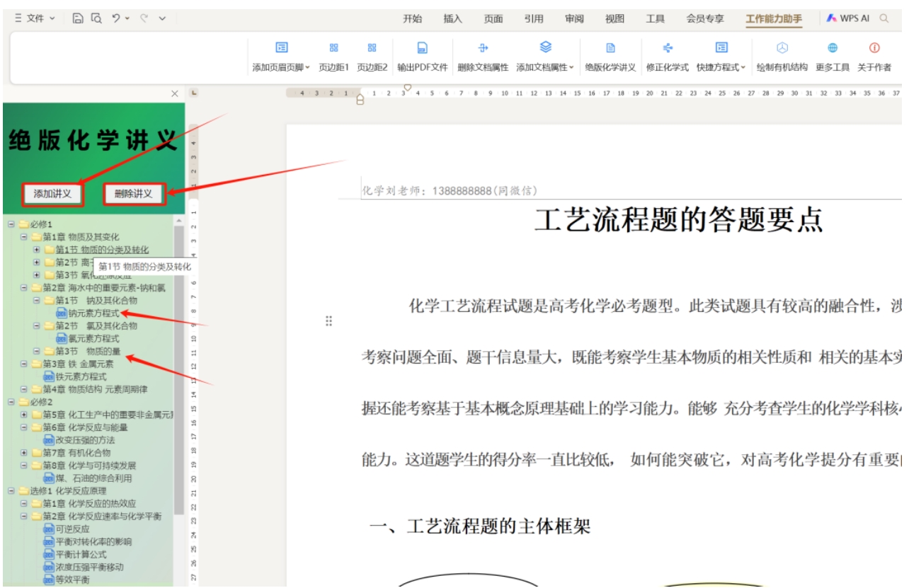Open the 快捷方程式 dropdown

(x=721, y=67)
